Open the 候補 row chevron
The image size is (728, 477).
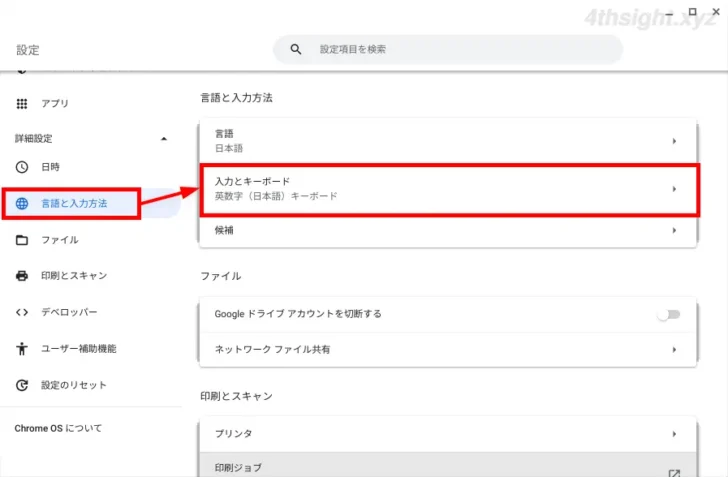(x=674, y=230)
